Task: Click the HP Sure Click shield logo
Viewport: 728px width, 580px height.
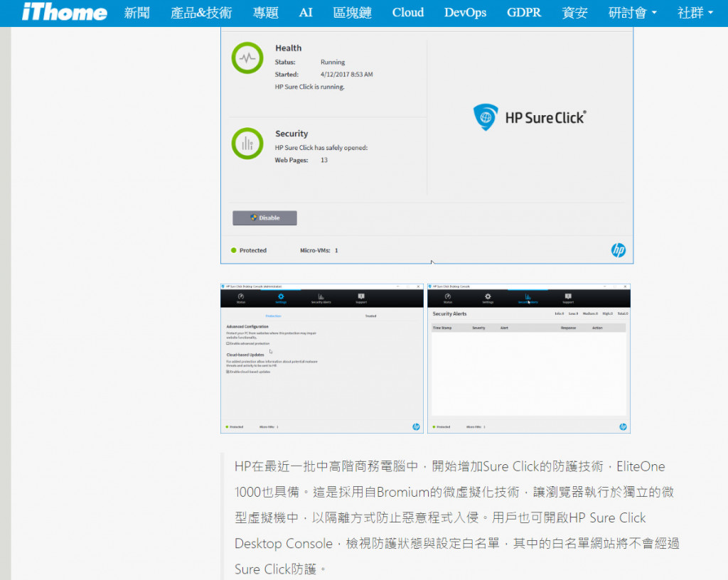Action: 486,117
